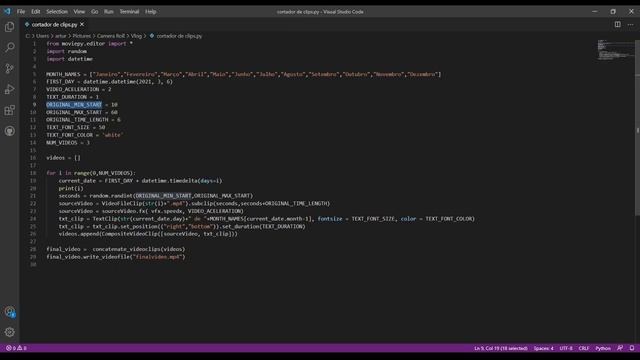Screen dimensions: 640x360
Task: Click the selected ORIGINAL_MIN_START on line 9
Action: [74, 104]
